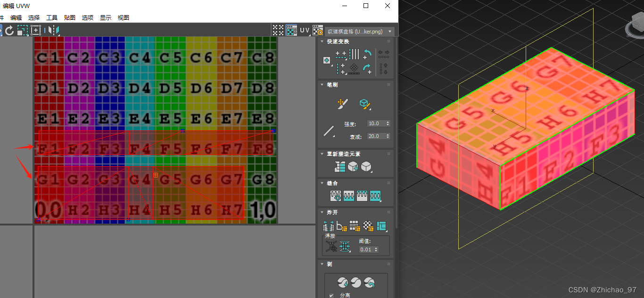Collapse the 快速变换 rollout

322,41
